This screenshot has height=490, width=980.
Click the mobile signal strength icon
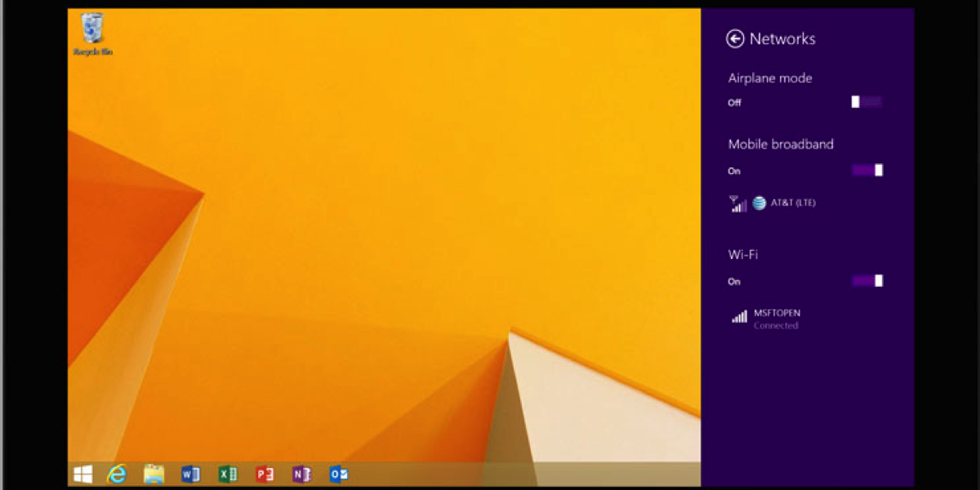[x=737, y=204]
